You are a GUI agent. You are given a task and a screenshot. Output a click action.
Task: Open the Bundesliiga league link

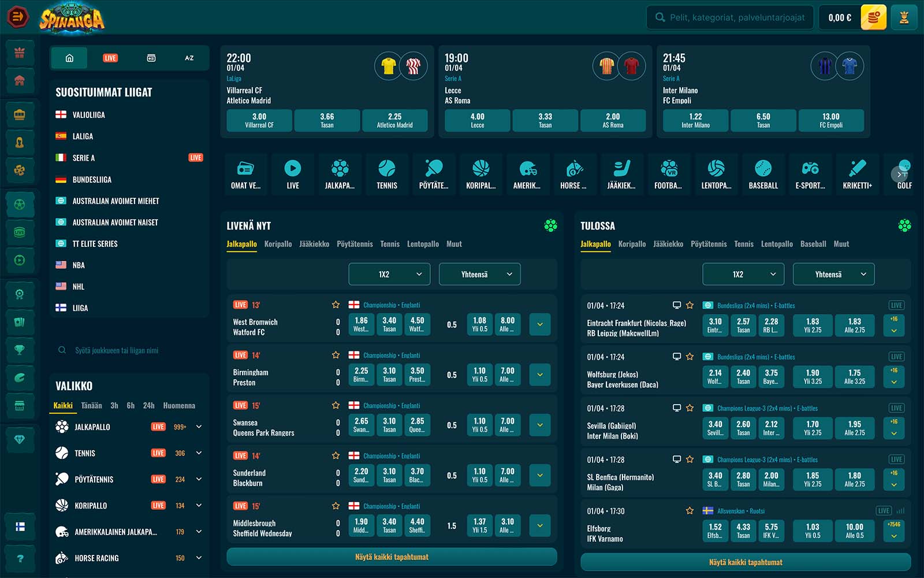[92, 180]
